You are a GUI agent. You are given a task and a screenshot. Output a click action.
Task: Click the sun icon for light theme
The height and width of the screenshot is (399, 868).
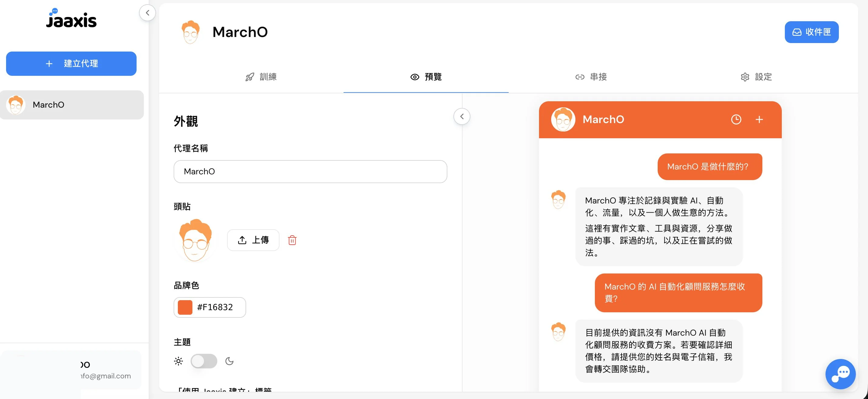pyautogui.click(x=178, y=361)
